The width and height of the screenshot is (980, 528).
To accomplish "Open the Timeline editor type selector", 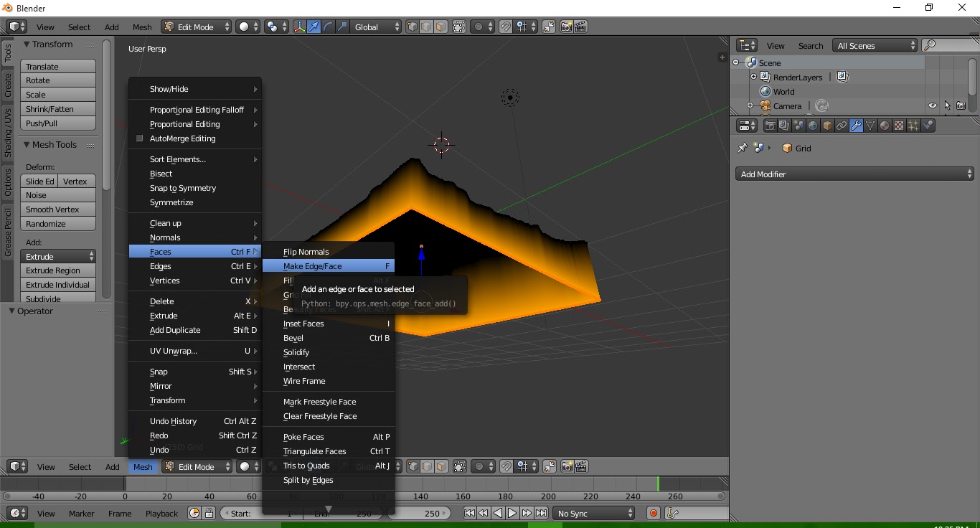I will [17, 513].
